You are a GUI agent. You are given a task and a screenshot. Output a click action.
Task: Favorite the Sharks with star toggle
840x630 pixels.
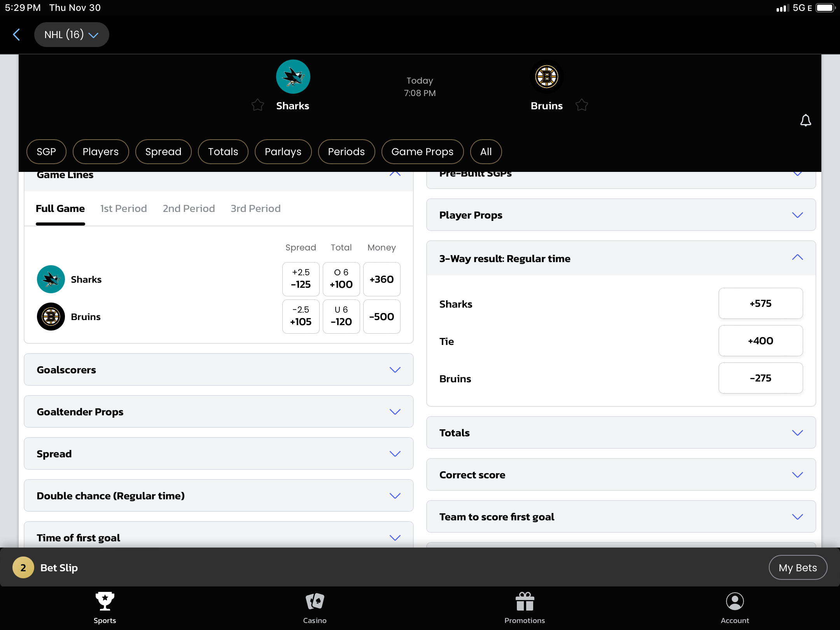click(257, 105)
